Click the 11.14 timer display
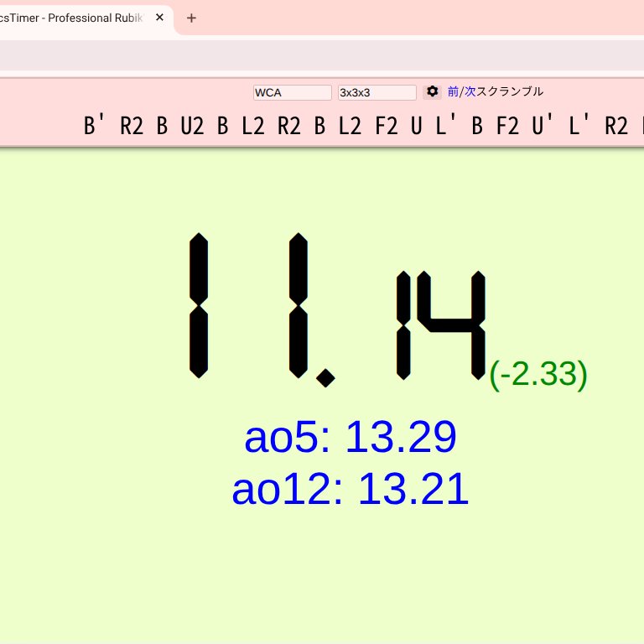 (x=337, y=309)
